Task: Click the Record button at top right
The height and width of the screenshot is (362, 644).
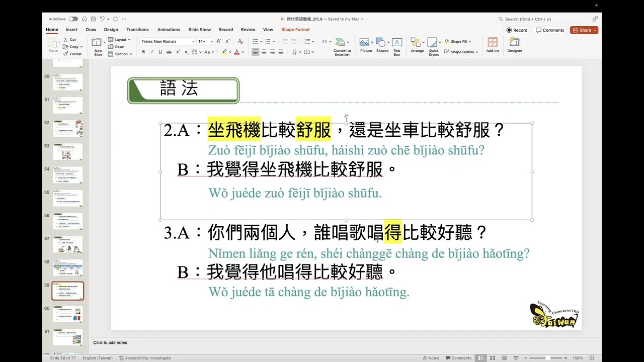Action: click(517, 30)
